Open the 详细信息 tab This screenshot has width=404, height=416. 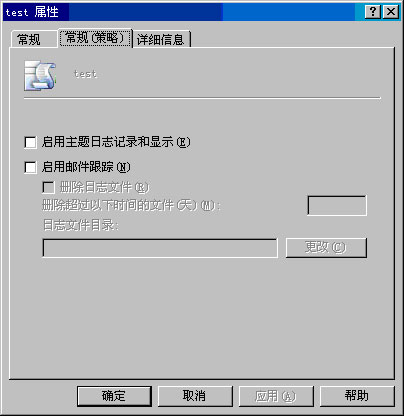[x=161, y=40]
